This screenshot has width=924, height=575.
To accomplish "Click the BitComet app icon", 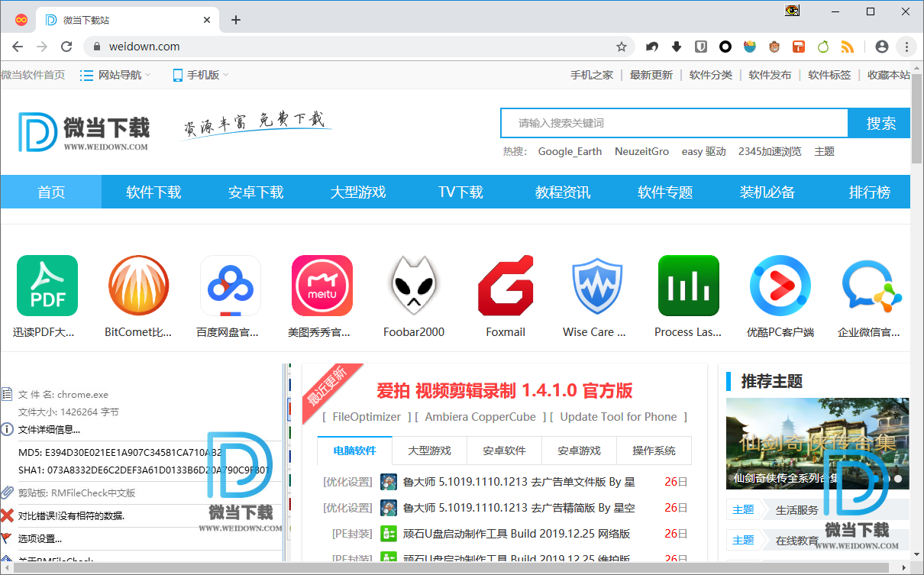I will [x=138, y=286].
